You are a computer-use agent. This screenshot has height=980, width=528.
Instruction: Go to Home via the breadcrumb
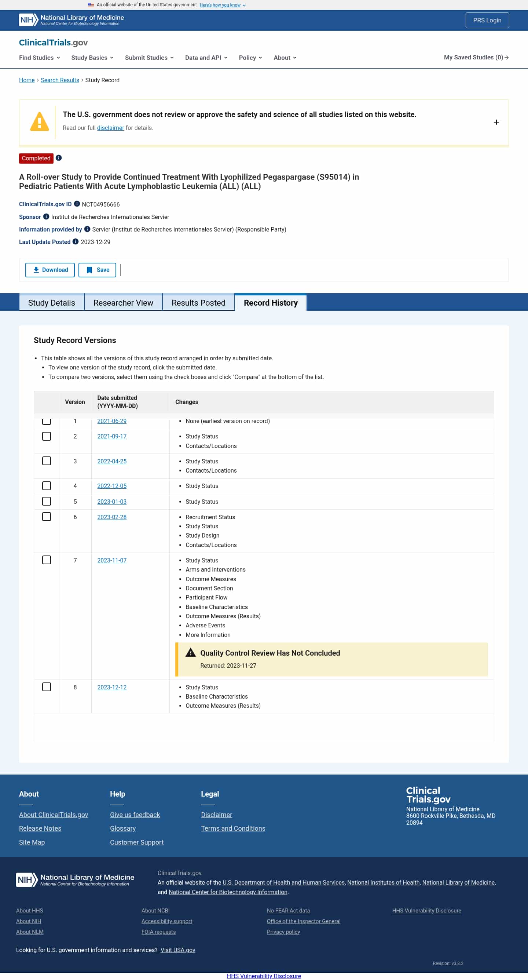pos(27,80)
